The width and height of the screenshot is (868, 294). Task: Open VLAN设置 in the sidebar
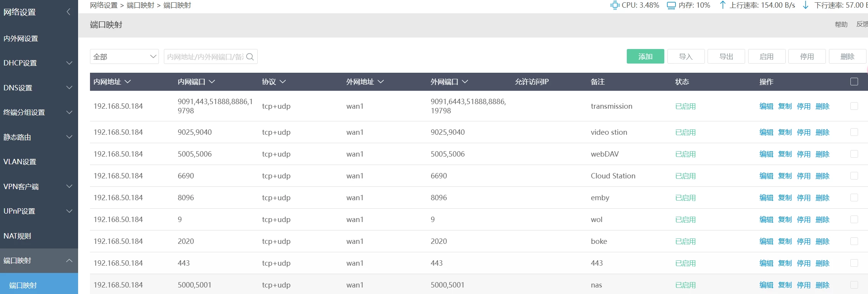point(20,162)
